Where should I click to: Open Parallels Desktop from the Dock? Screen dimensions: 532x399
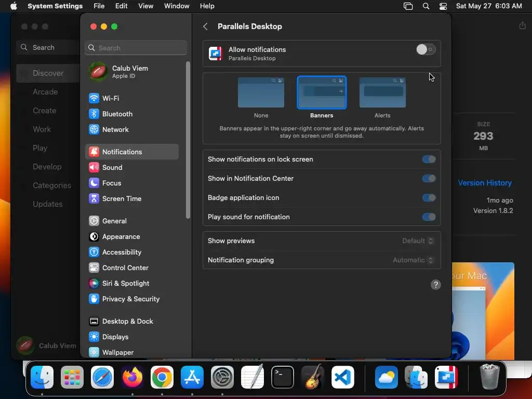pos(446,377)
